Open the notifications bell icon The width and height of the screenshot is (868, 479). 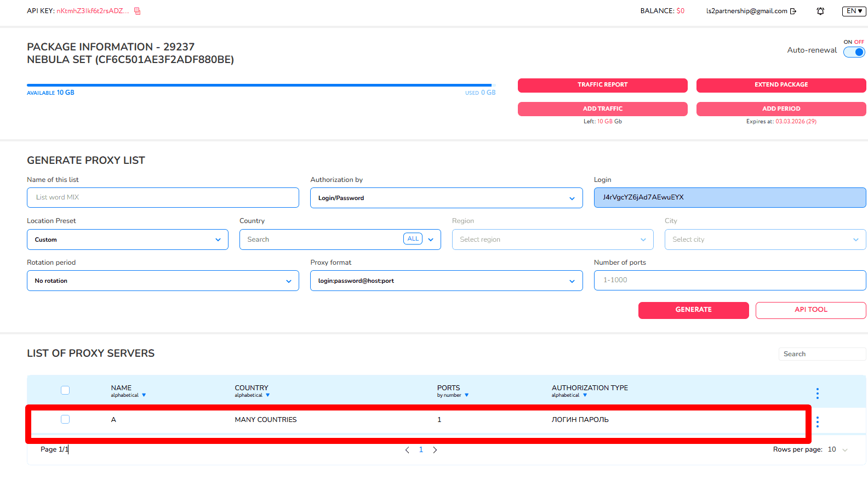(x=820, y=11)
